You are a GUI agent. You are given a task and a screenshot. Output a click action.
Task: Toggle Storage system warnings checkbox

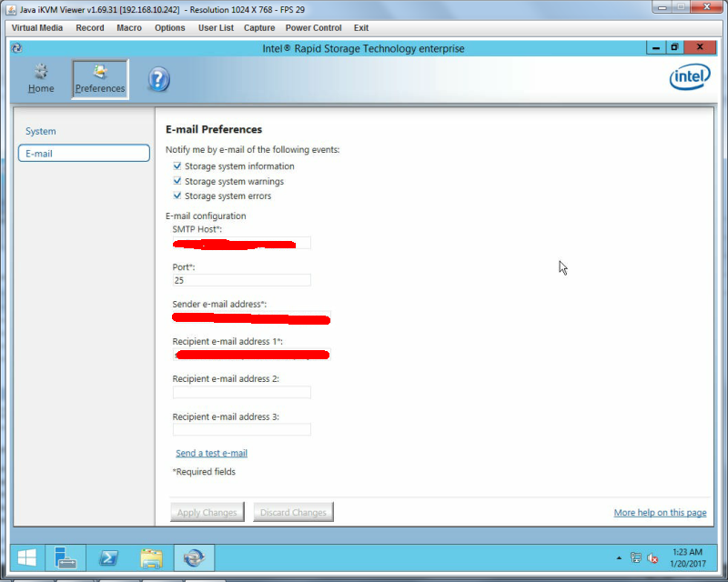pos(177,181)
